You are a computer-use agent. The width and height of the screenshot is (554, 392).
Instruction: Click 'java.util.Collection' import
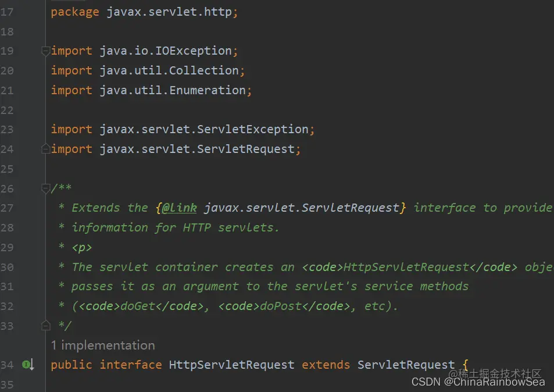(x=169, y=71)
